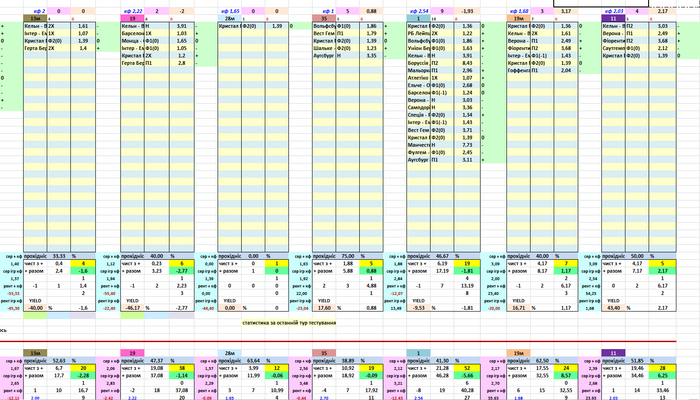
Task: Select the green cell showing -1,14
Action: (x=182, y=375)
